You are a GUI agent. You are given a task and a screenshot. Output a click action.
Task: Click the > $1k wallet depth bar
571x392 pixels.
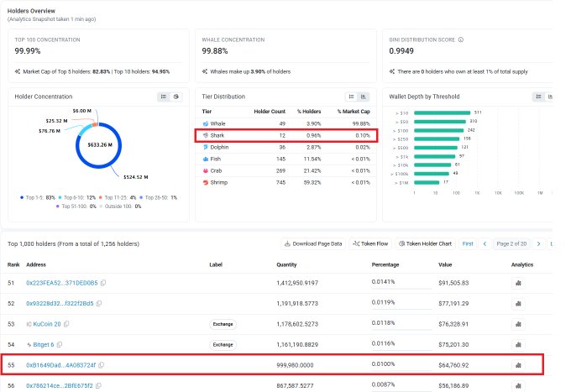(x=434, y=156)
